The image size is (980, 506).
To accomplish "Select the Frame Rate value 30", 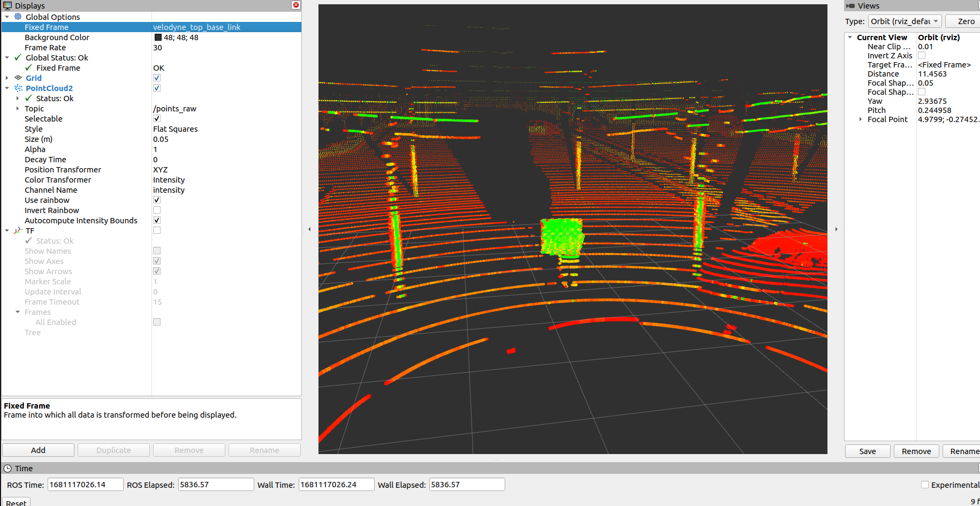I will pos(157,47).
